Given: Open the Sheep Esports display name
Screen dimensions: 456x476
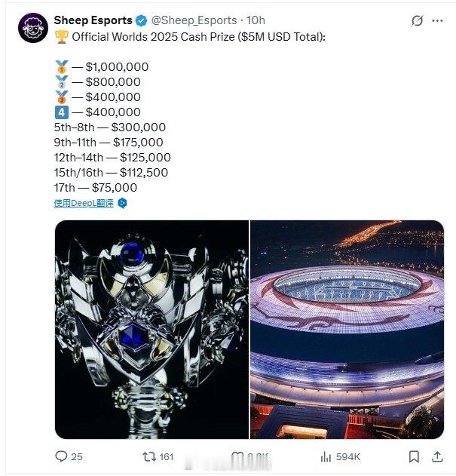Looking at the screenshot, I should coord(93,20).
